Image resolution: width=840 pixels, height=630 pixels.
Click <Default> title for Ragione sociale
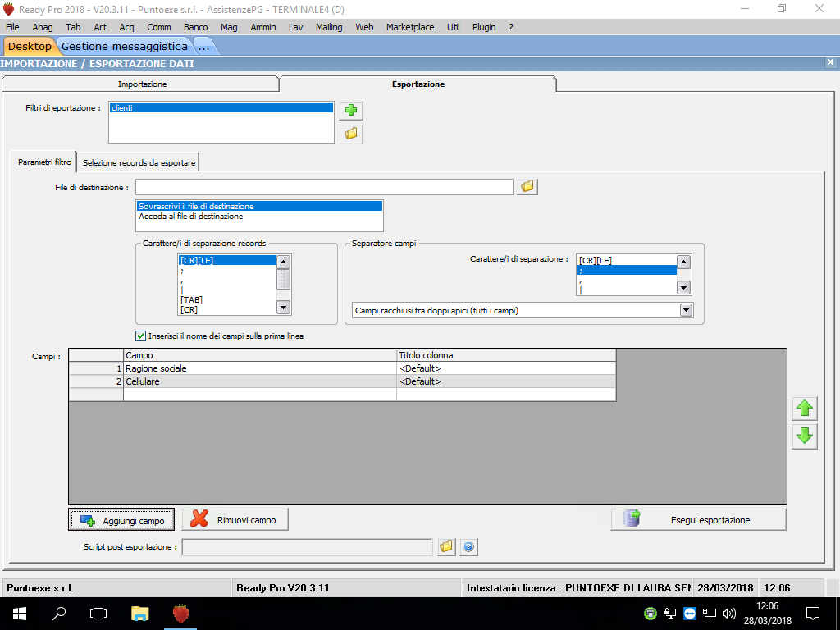[506, 368]
